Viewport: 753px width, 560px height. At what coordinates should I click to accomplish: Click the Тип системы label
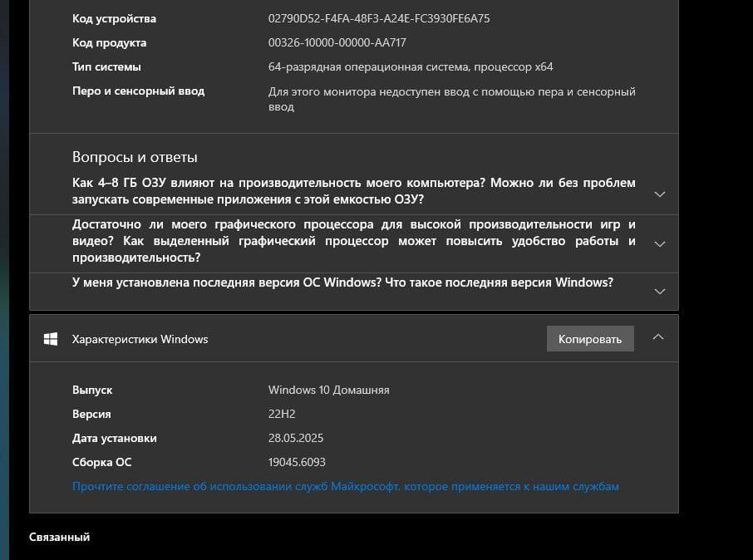click(x=106, y=66)
